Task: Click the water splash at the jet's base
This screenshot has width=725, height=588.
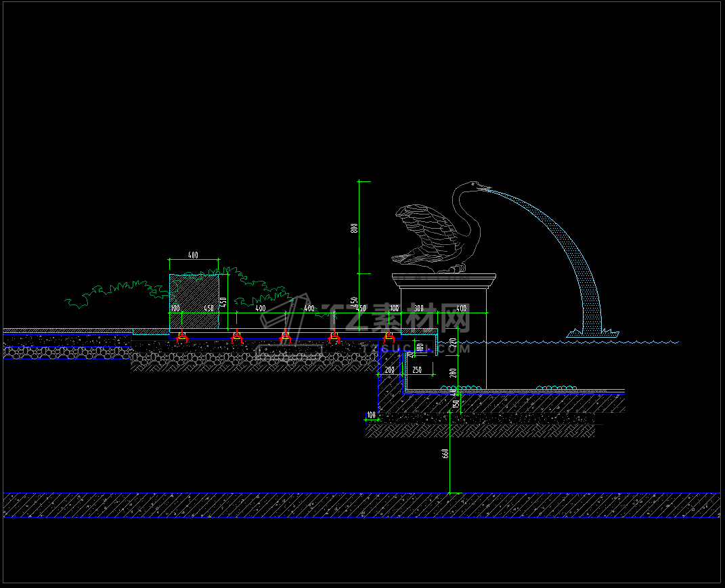Action: (593, 333)
